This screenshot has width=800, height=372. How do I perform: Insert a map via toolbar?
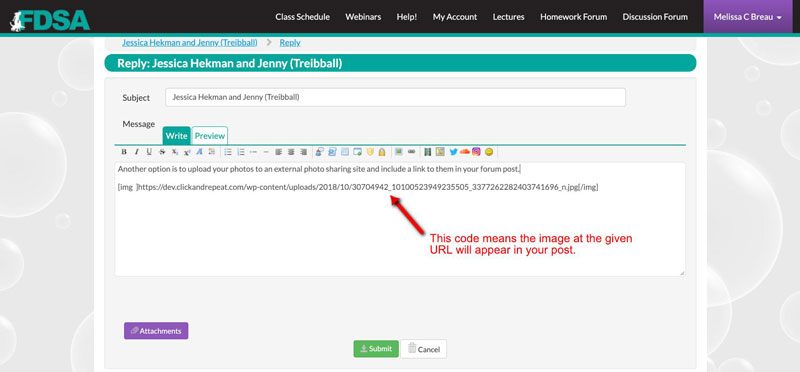pos(440,152)
